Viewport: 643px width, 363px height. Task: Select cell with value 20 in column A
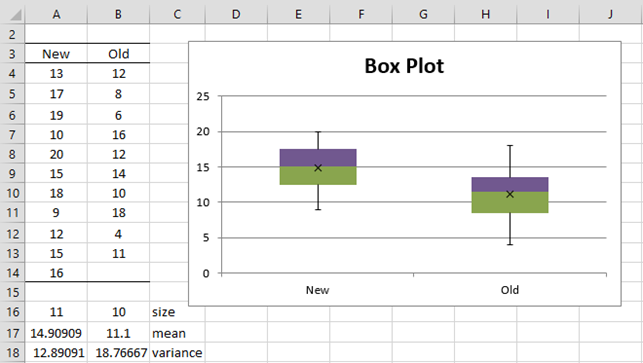56,154
